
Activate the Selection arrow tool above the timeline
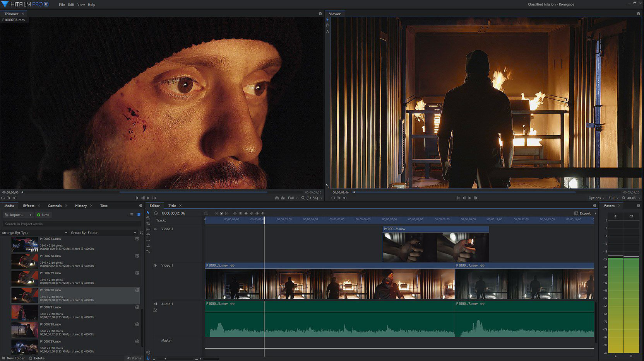pyautogui.click(x=148, y=213)
